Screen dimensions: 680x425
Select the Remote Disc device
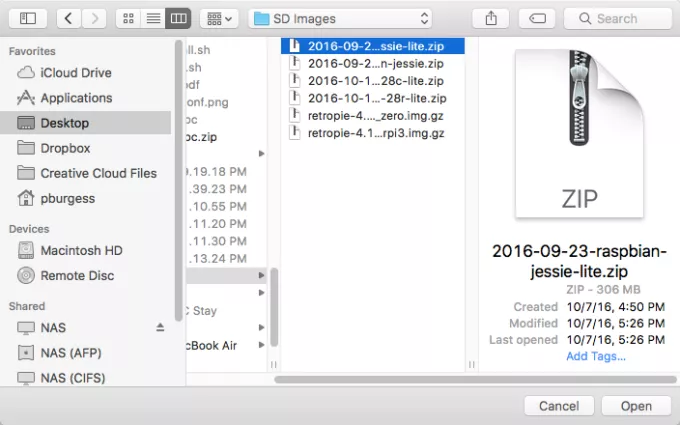(77, 275)
